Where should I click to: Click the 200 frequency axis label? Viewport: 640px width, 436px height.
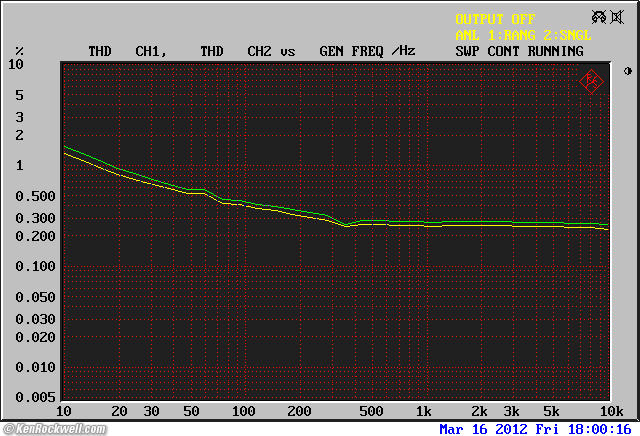pyautogui.click(x=299, y=411)
